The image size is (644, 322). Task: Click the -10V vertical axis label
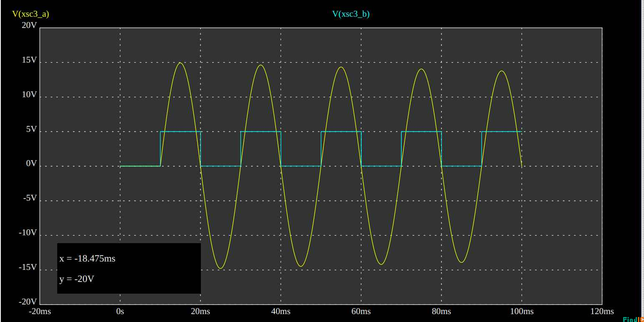click(28, 233)
